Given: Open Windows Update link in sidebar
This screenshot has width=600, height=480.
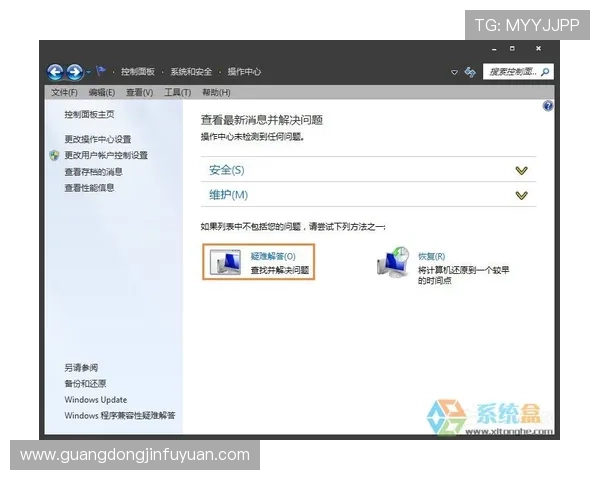Looking at the screenshot, I should tap(96, 400).
